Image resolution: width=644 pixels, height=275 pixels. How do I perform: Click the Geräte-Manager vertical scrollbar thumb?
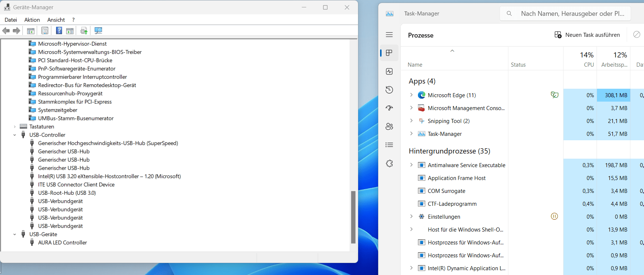(353, 217)
